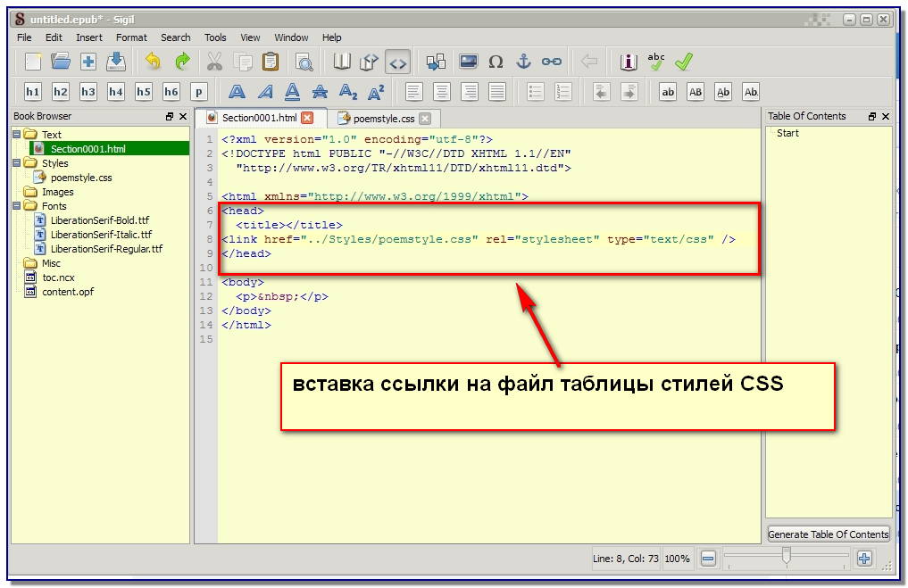Toggle subscript formatting
This screenshot has width=908, height=588.
point(347,91)
